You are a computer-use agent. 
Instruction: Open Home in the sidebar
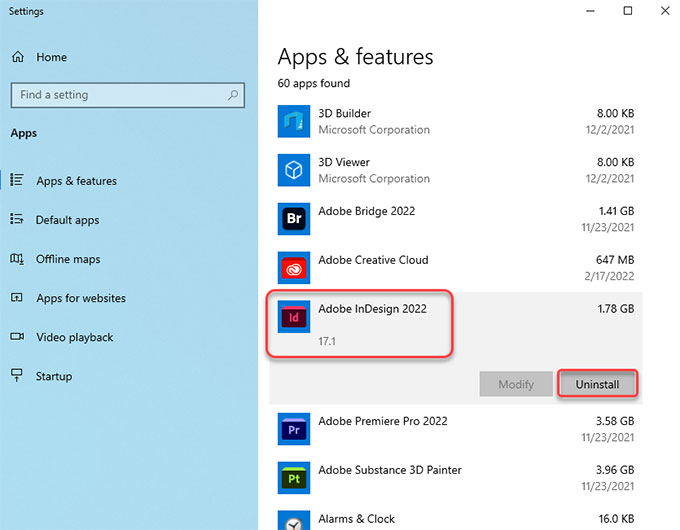(x=52, y=57)
